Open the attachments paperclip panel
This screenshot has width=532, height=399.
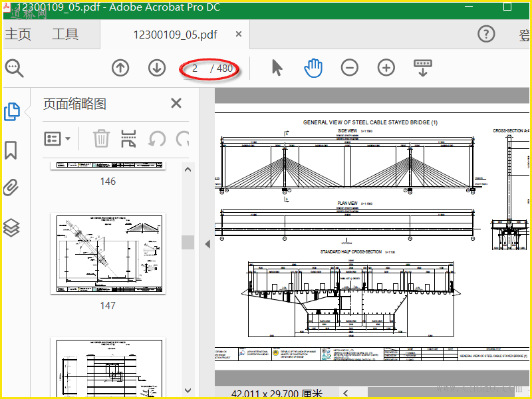11,188
